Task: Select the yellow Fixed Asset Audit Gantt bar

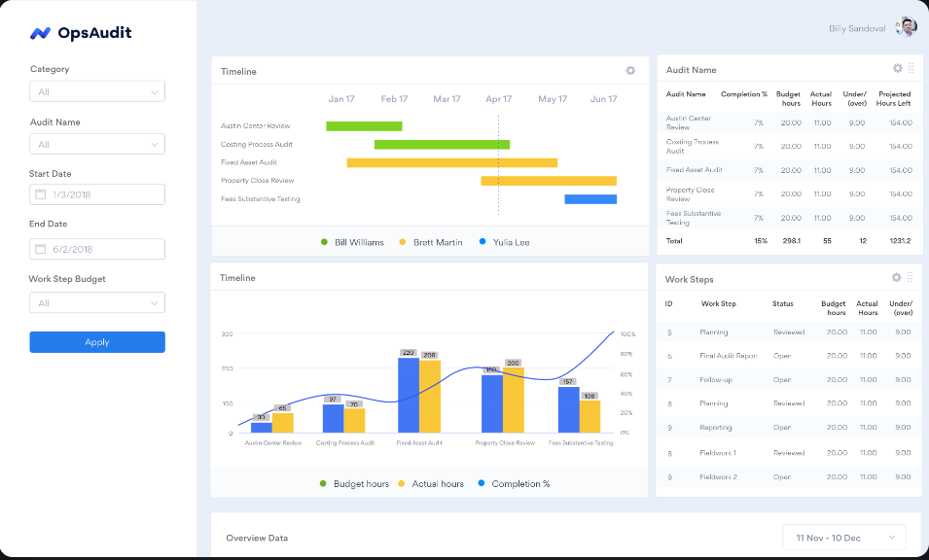Action: (x=451, y=162)
